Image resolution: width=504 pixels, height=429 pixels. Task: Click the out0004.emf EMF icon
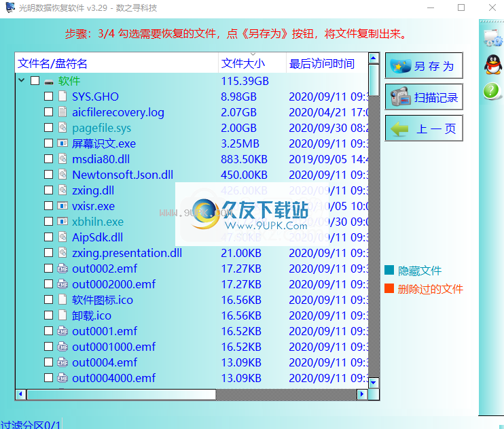(x=62, y=362)
